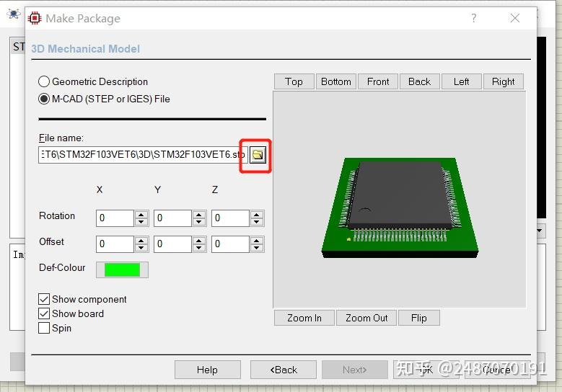Decrease Rotation Y with down arrow
Viewport: 562px width, 392px height.
coord(199,222)
